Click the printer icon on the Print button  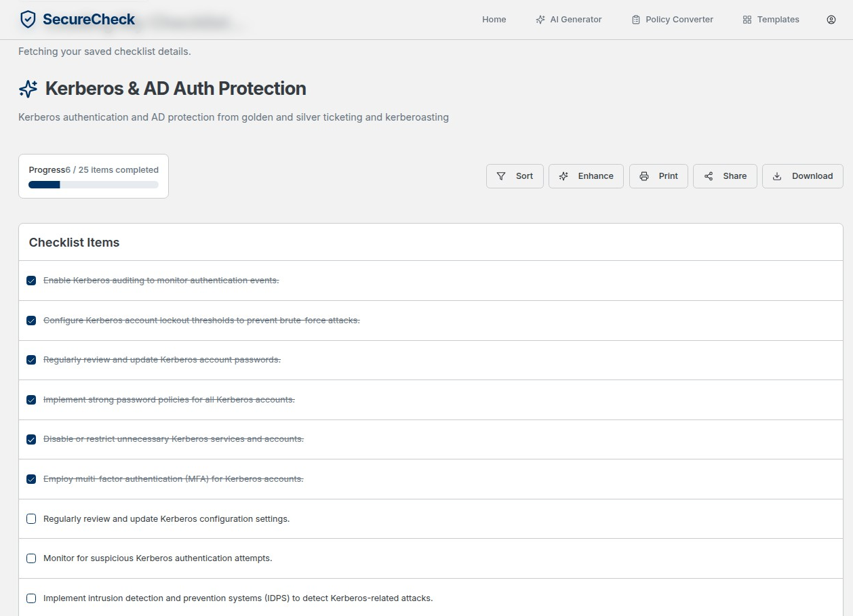[644, 176]
